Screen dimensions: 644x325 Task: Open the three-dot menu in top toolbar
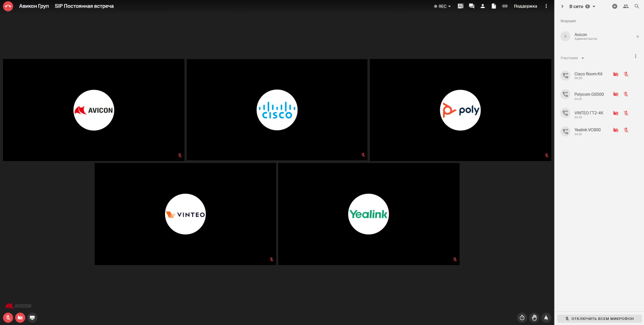[546, 6]
